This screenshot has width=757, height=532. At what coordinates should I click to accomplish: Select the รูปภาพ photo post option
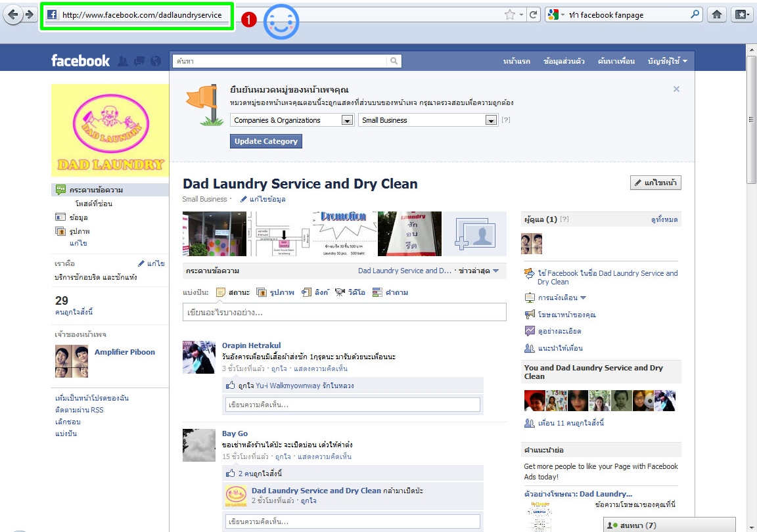(x=275, y=292)
